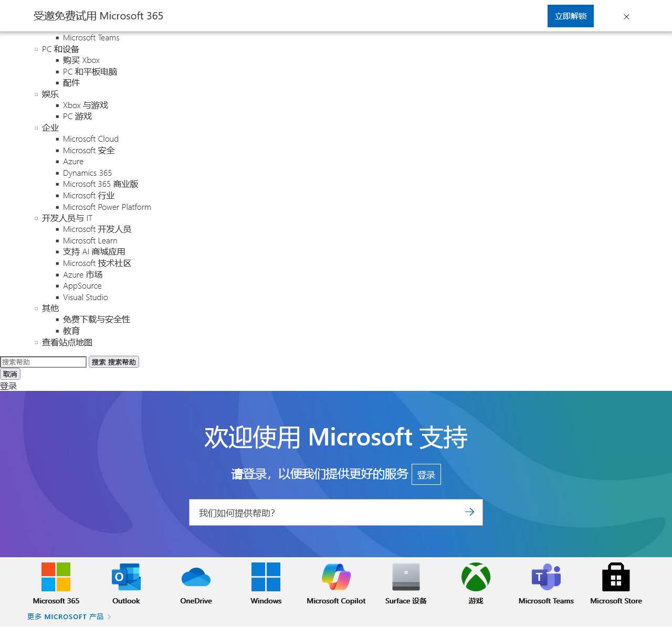Open the Microsoft Teams menu link
The width and height of the screenshot is (672, 627).
coord(91,38)
